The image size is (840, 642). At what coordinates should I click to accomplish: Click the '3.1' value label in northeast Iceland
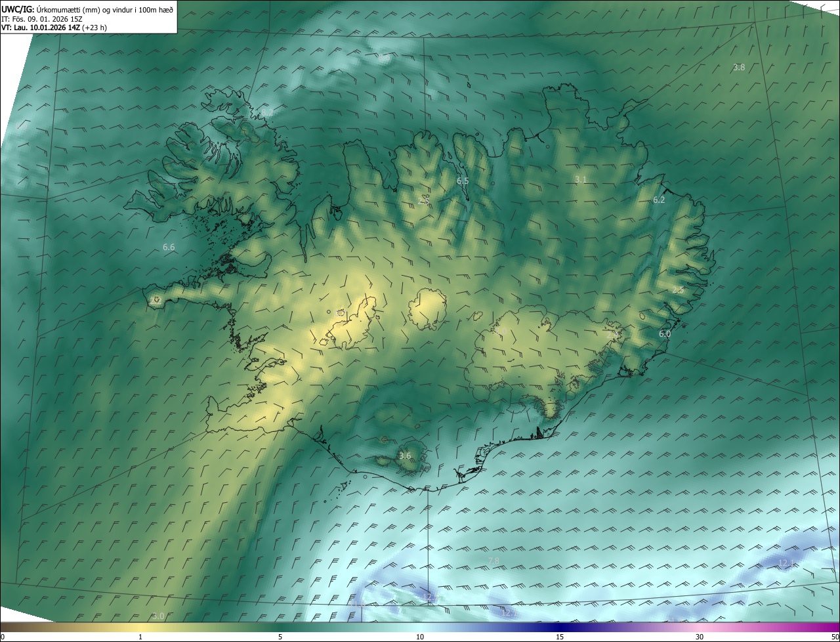click(x=581, y=179)
